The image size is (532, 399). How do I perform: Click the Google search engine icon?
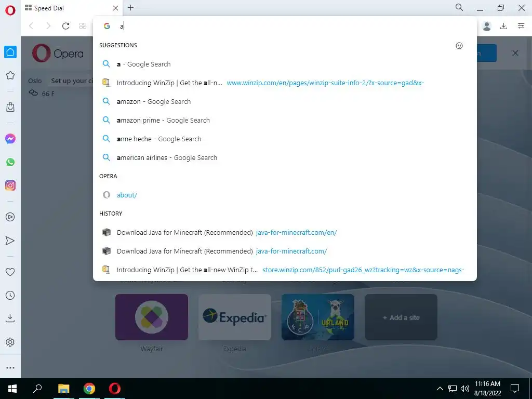[x=107, y=26]
